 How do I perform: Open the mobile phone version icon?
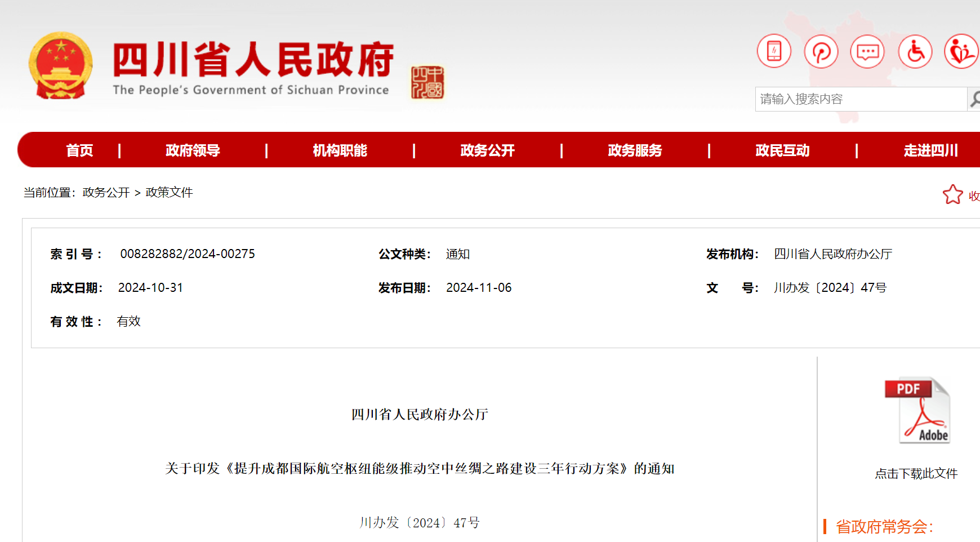pos(774,51)
